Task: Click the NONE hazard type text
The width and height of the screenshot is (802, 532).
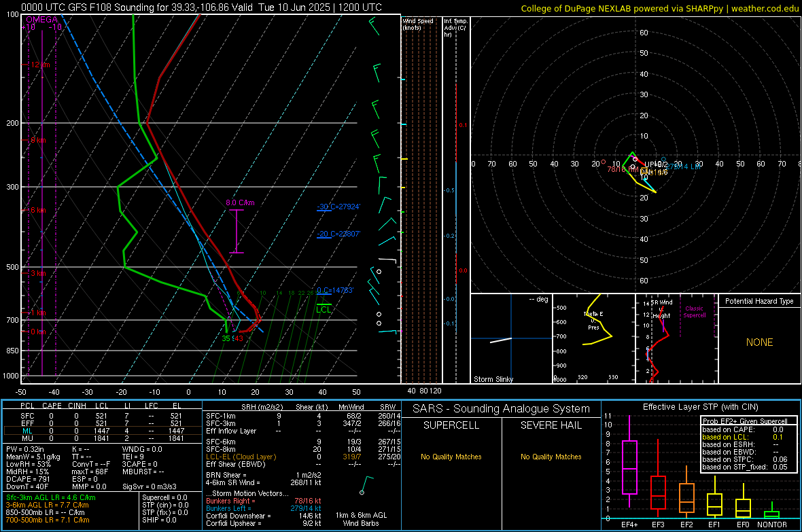Action: pos(759,342)
